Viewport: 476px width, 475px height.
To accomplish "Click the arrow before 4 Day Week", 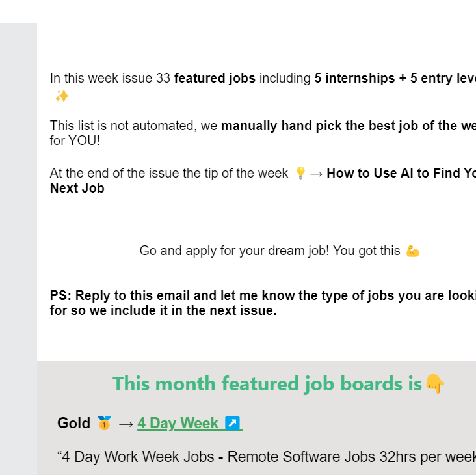I will click(126, 424).
